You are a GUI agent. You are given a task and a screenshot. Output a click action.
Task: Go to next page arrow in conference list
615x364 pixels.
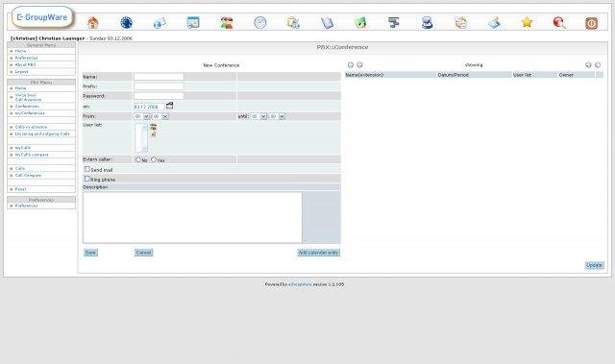(x=588, y=65)
